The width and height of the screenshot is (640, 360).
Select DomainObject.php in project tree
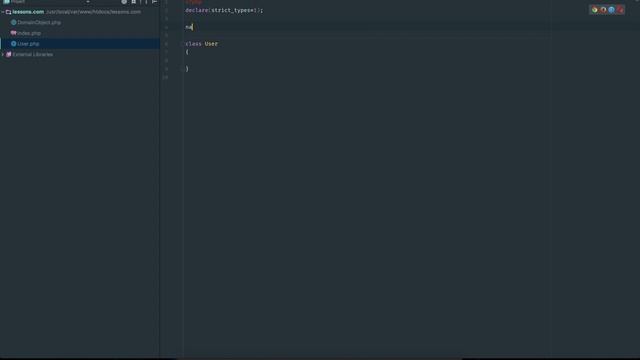pos(39,22)
